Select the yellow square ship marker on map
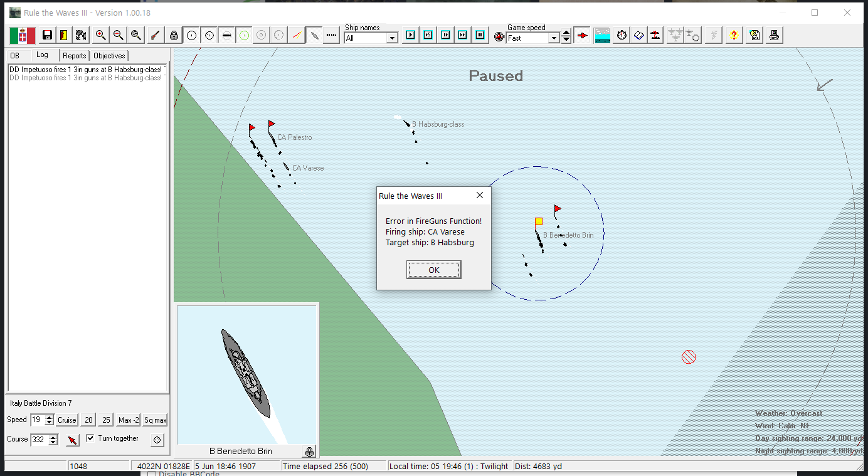The image size is (868, 476). tap(539, 221)
